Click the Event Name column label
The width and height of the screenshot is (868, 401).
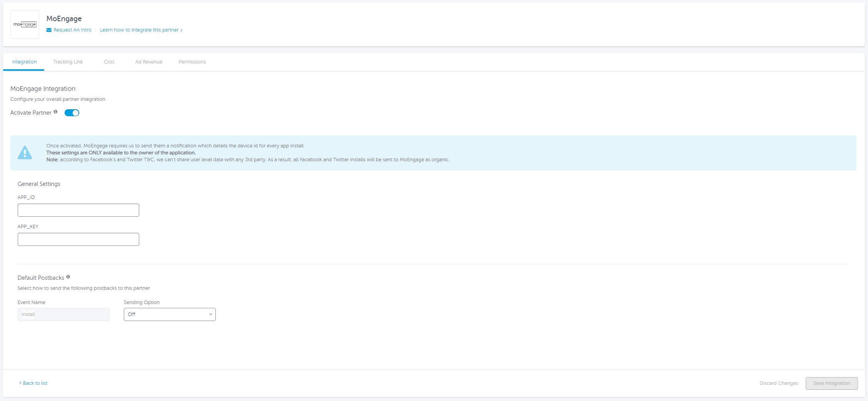point(32,302)
